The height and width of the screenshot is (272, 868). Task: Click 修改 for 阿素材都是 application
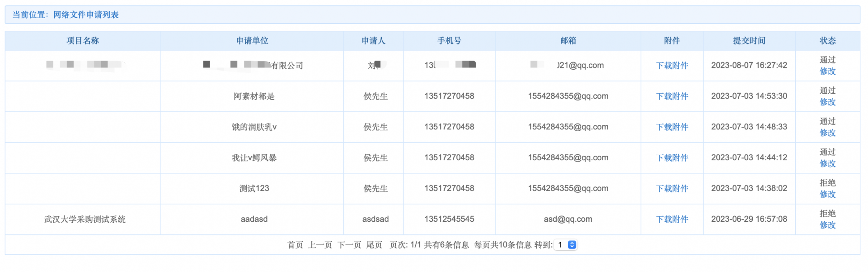pyautogui.click(x=827, y=102)
